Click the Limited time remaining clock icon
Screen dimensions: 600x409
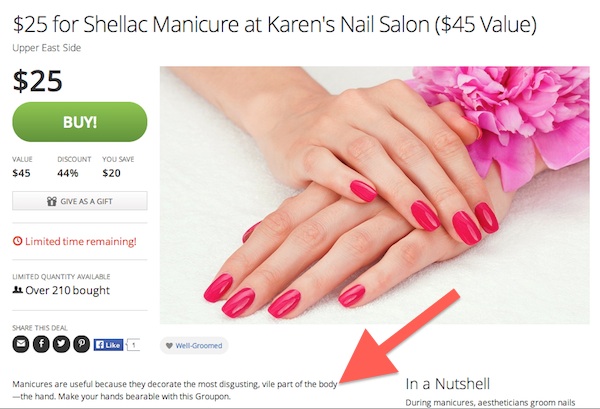17,241
